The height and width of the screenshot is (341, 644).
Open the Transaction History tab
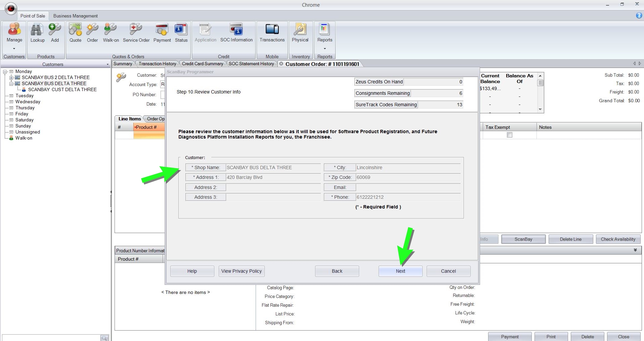(157, 64)
